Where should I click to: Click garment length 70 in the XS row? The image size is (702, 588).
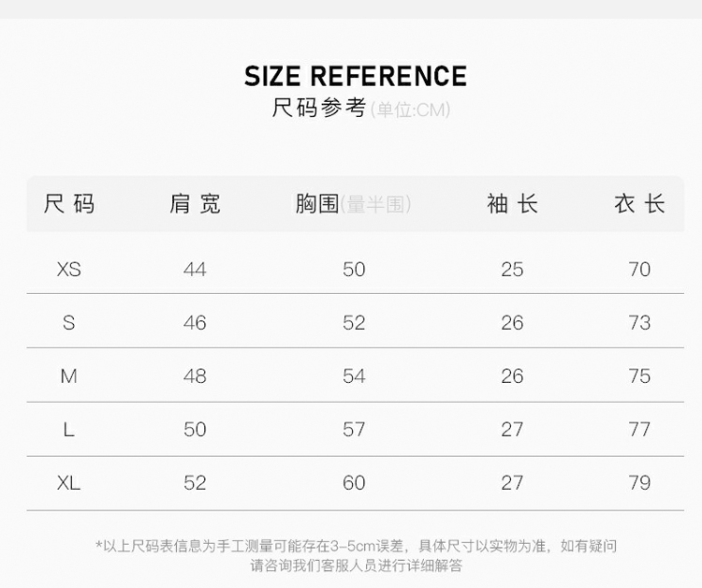639,270
